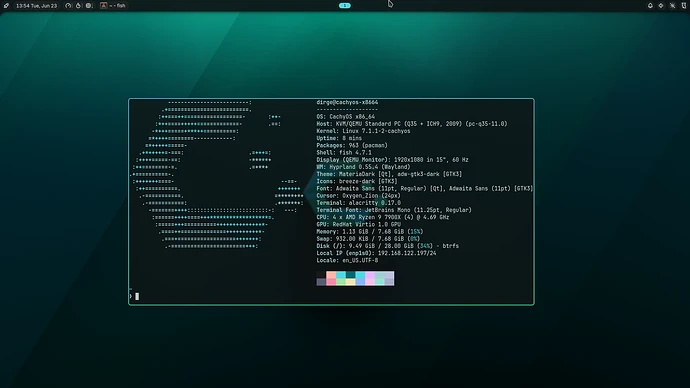This screenshot has height=388, width=690.
Task: Select the active workspace pill at top center
Action: click(345, 6)
